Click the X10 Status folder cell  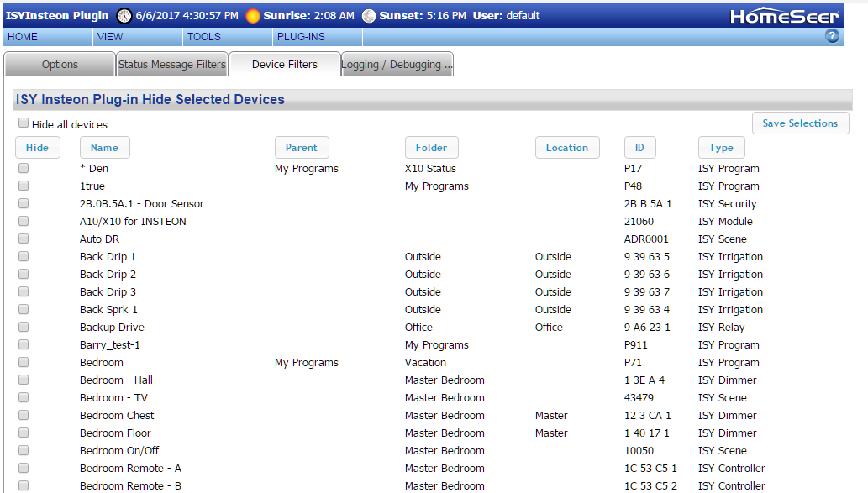pos(431,169)
